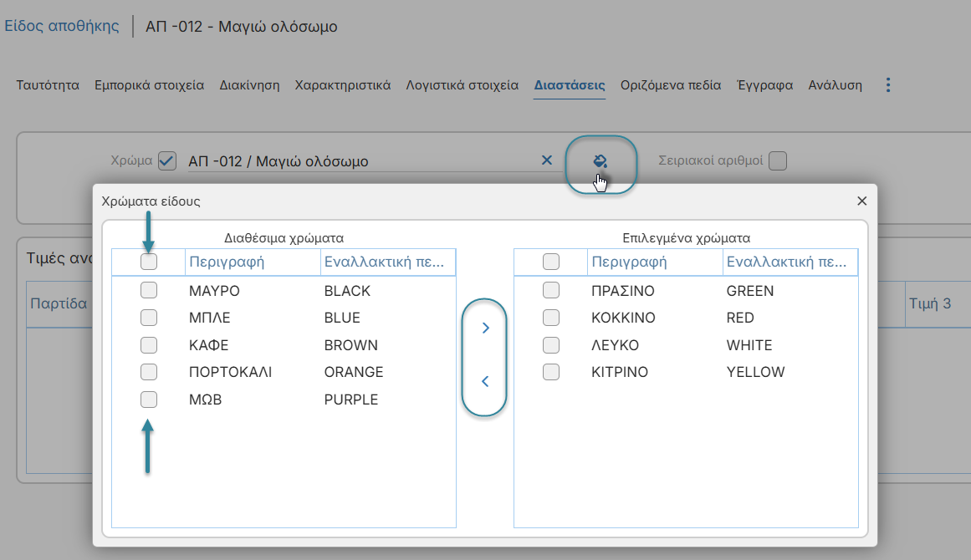
Task: Click the BLUE alternative description cell
Action: [x=342, y=318]
